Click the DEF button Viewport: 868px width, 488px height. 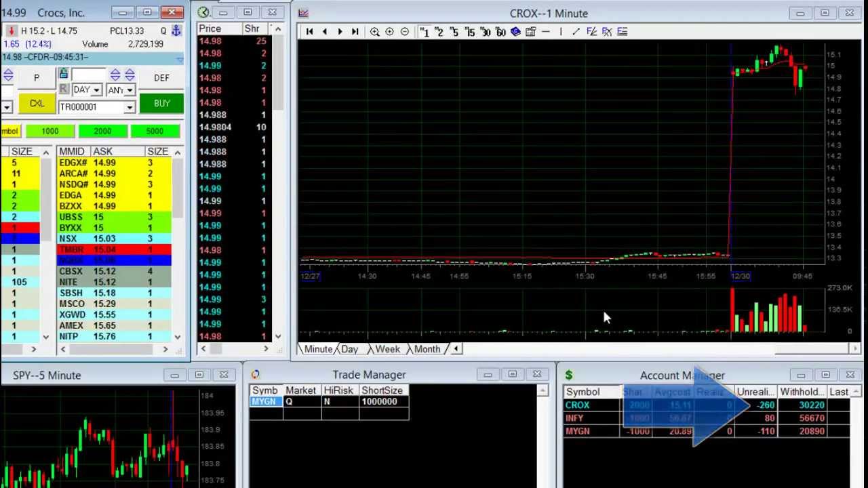point(161,78)
